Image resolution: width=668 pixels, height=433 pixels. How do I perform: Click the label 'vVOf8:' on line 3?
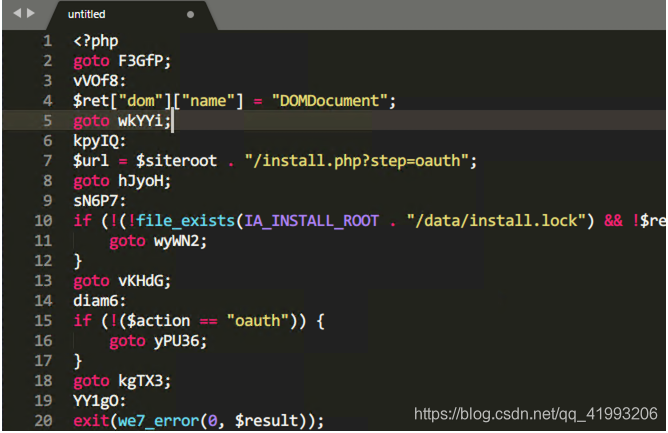tap(100, 81)
